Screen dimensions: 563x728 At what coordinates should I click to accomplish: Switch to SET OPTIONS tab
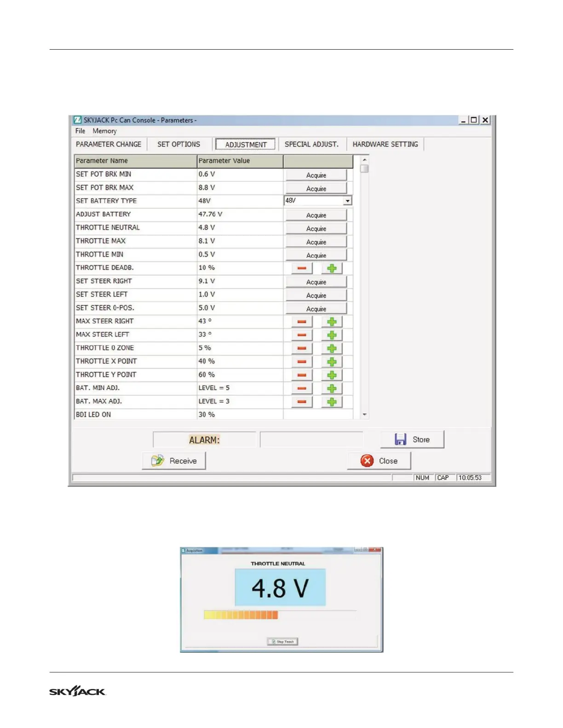click(178, 144)
